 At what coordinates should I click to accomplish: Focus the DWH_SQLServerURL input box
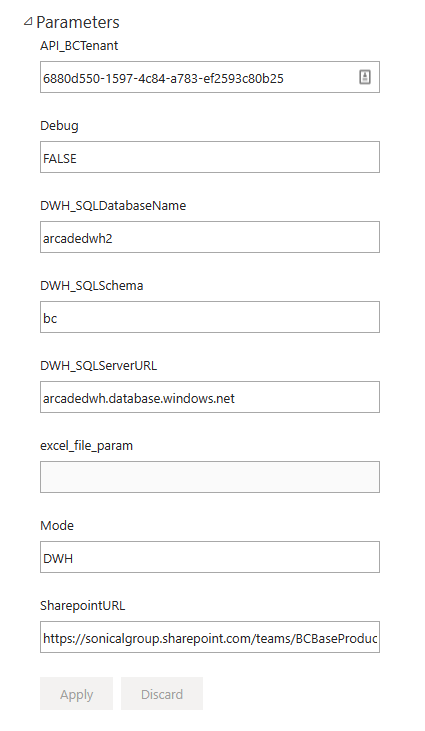pos(210,397)
